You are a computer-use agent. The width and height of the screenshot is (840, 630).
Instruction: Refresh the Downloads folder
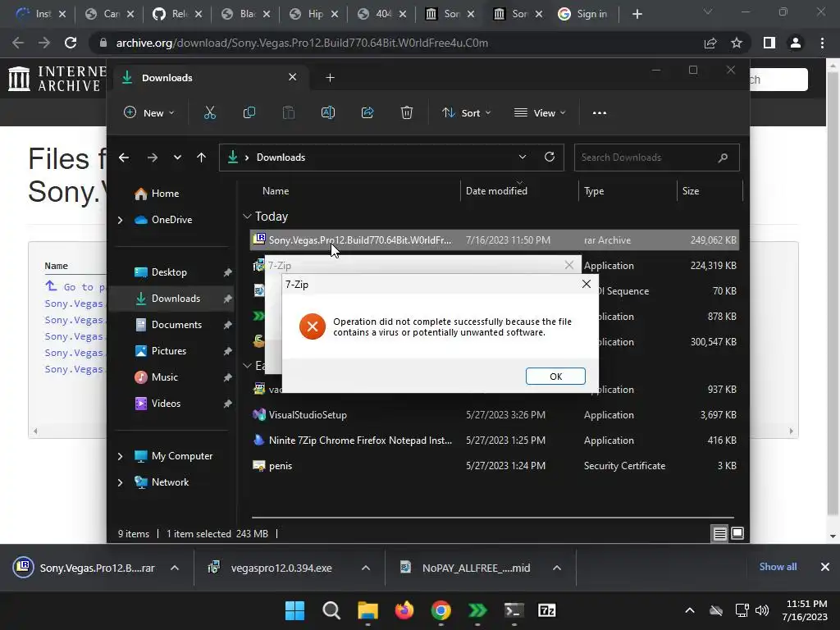click(x=550, y=157)
